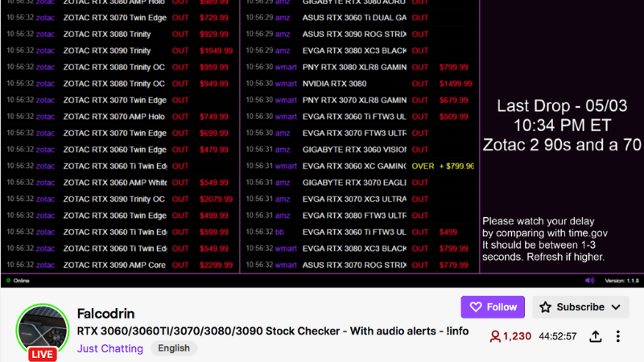Open the Just Chatting category link
Image resolution: width=644 pixels, height=362 pixels.
(x=110, y=348)
